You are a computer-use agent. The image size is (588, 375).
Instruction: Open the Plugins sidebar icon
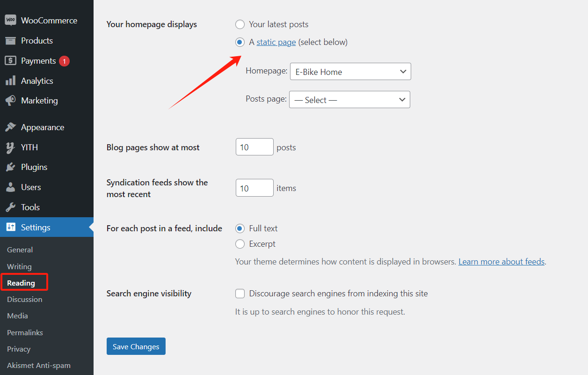click(x=11, y=167)
